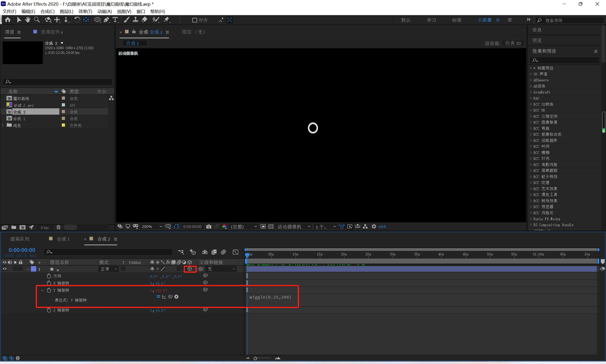The width and height of the screenshot is (606, 364).
Task: Toggle the Z 轴旋转 stopwatch
Action: pyautogui.click(x=49, y=310)
